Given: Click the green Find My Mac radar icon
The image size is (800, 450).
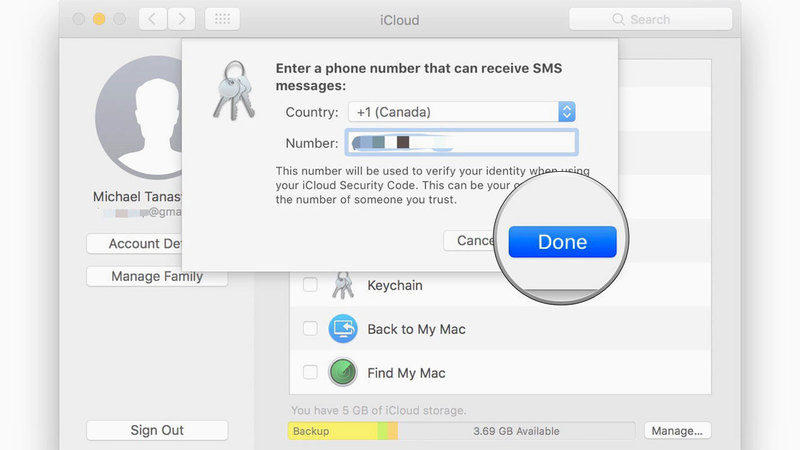Looking at the screenshot, I should [x=343, y=373].
